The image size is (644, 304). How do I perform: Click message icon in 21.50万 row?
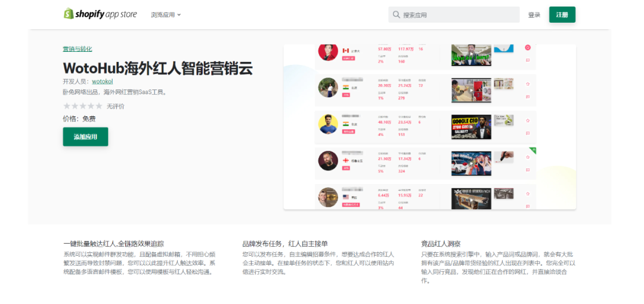coord(528,170)
